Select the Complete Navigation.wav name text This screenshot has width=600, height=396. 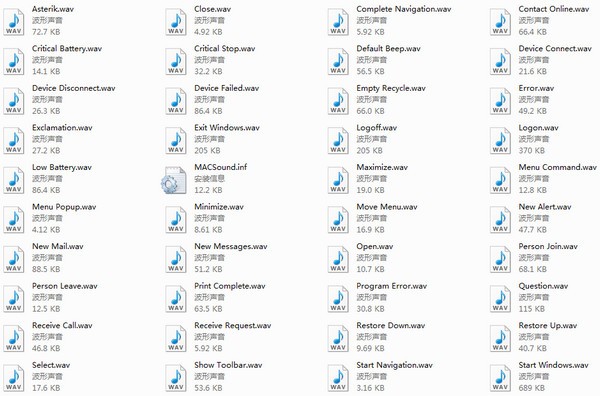pos(404,9)
